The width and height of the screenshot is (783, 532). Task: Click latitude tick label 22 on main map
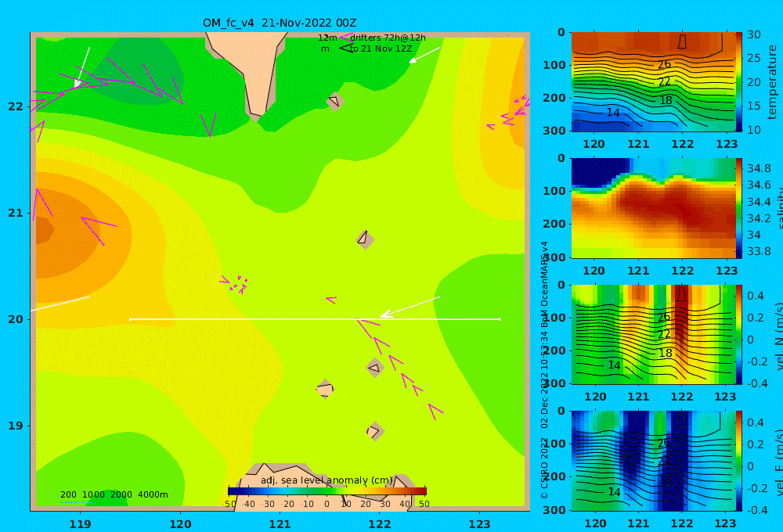[16, 106]
